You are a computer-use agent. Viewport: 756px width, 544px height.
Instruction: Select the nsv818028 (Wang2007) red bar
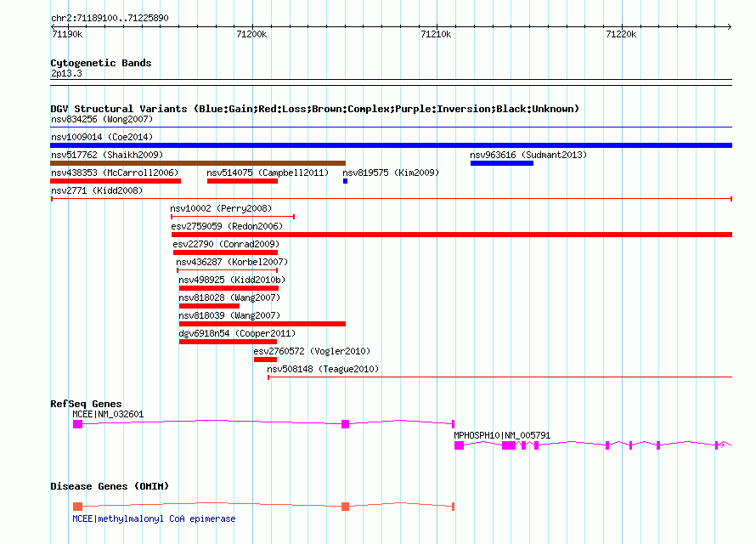click(x=209, y=306)
